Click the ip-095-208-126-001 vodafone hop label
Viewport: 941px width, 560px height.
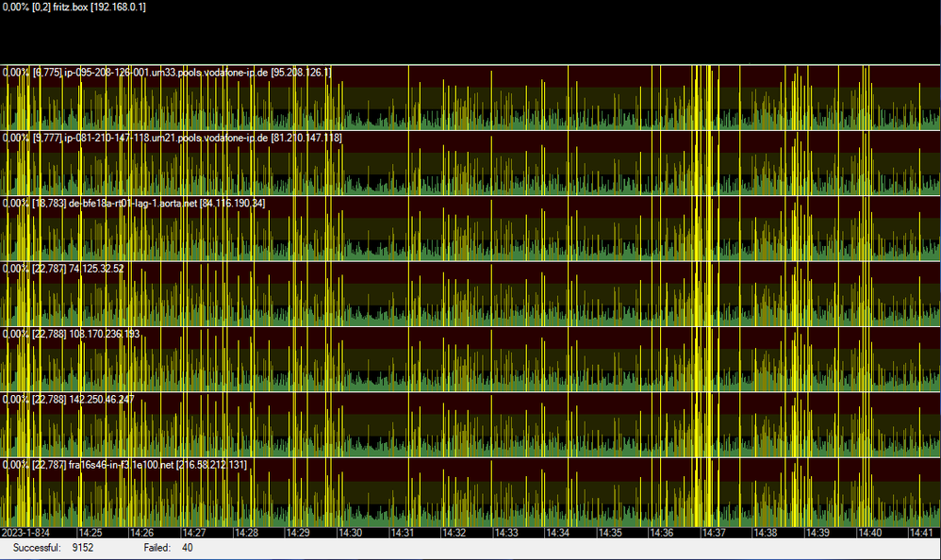coord(167,73)
